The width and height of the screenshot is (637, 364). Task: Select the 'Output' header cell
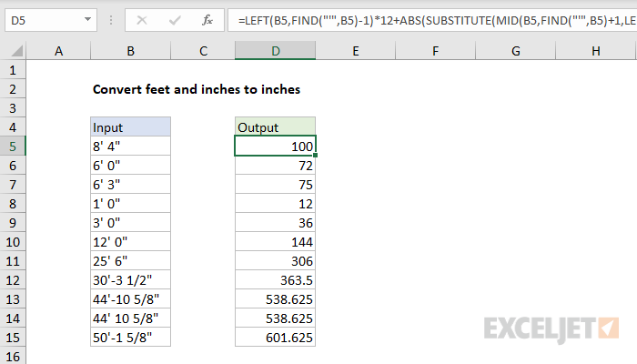coord(275,126)
